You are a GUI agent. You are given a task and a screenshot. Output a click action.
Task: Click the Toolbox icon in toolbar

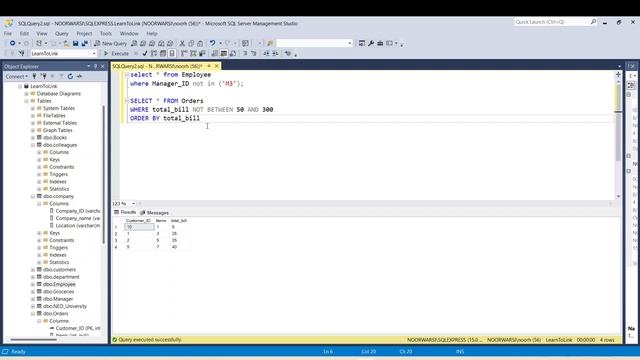click(380, 43)
